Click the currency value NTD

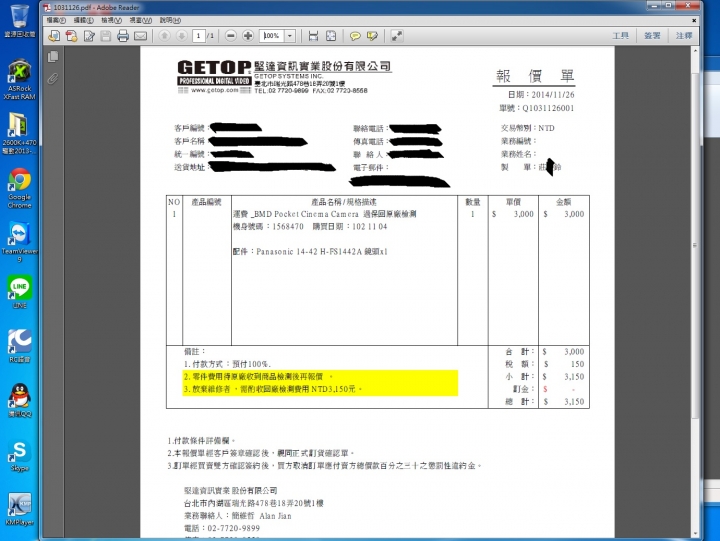[546, 128]
